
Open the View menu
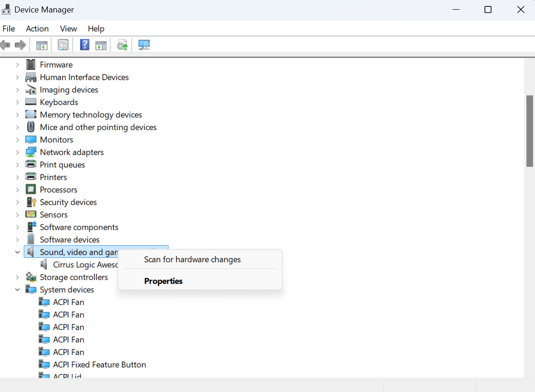click(68, 29)
